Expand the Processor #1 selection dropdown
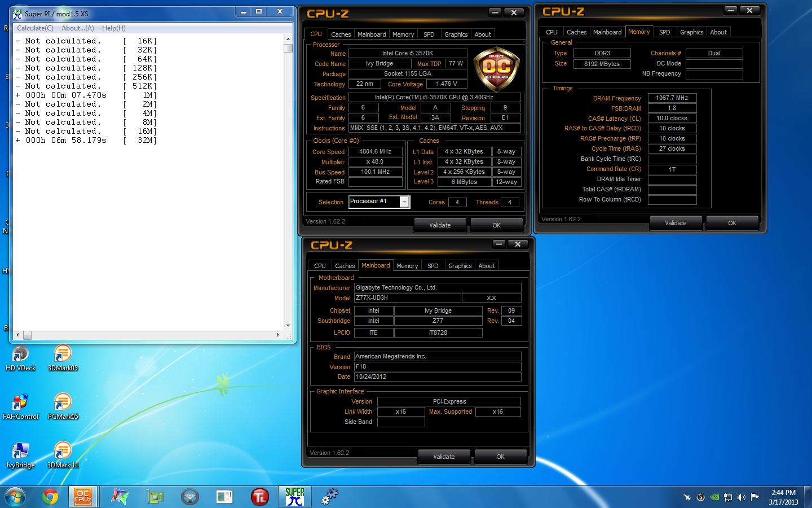Screen dimensions: 812x508 [x=404, y=202]
